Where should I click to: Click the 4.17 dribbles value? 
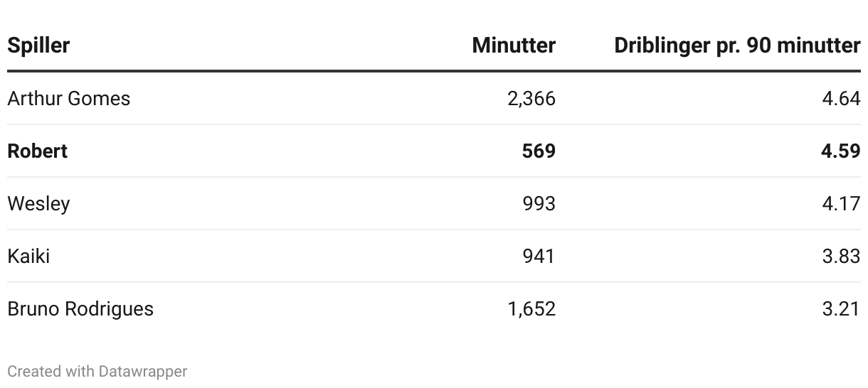[841, 204]
